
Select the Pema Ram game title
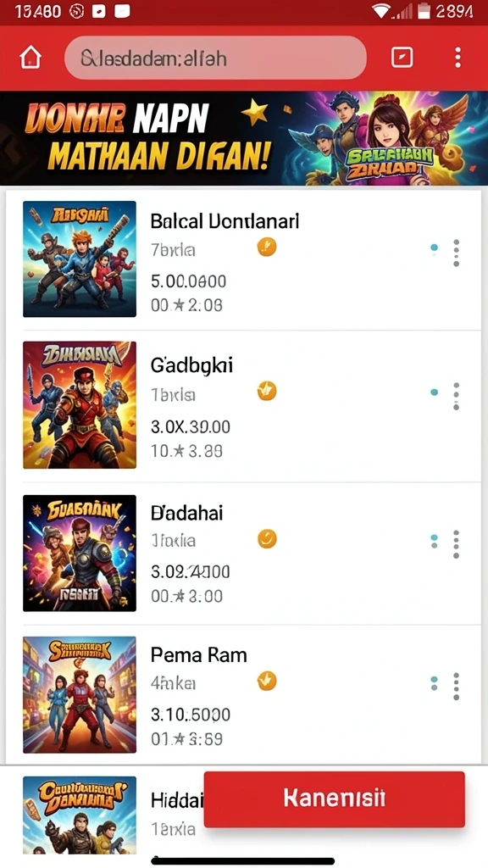point(198,655)
